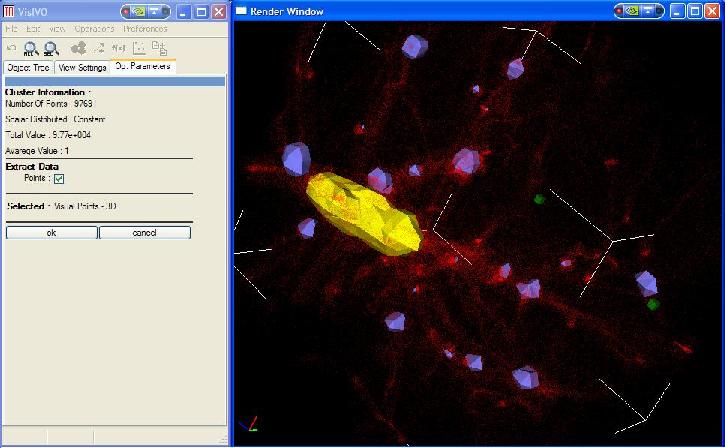Click green NVIDIA icon in Render Window title bar

click(632, 11)
